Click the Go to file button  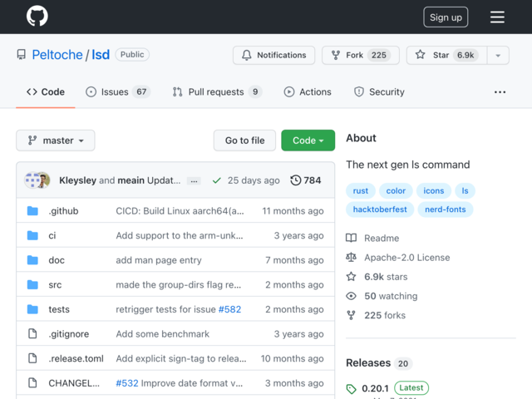244,140
